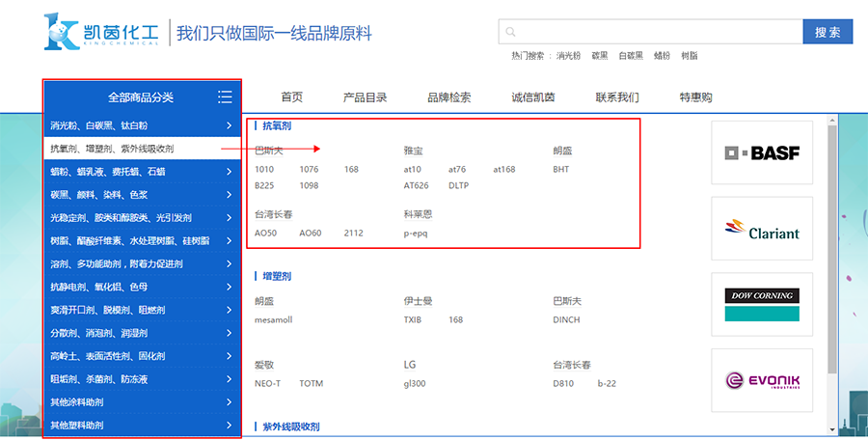The height and width of the screenshot is (440, 868).
Task: Expand the 其他塑料助剂 category arrow
Action: pyautogui.click(x=229, y=425)
